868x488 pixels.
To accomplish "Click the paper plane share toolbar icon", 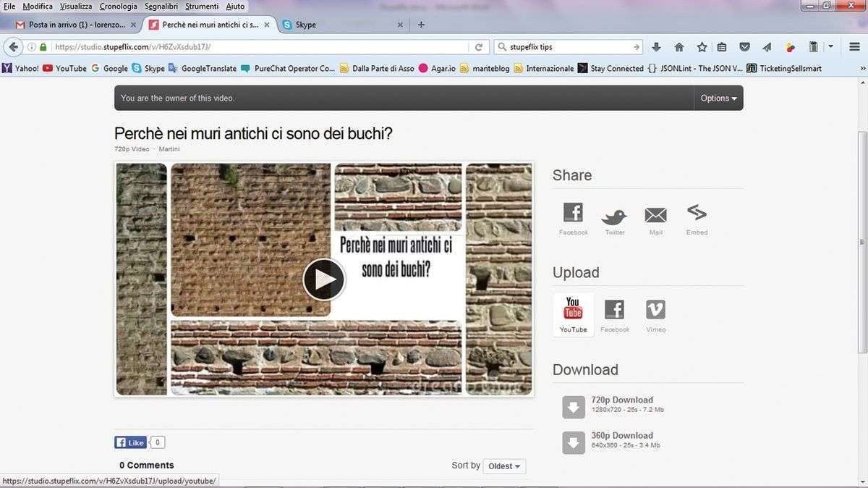I will pos(767,47).
